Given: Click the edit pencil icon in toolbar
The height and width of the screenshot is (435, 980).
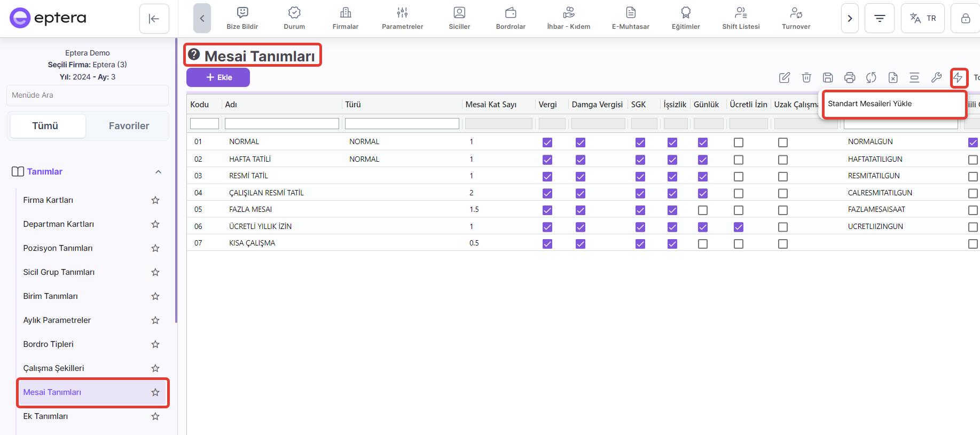Looking at the screenshot, I should (x=784, y=78).
